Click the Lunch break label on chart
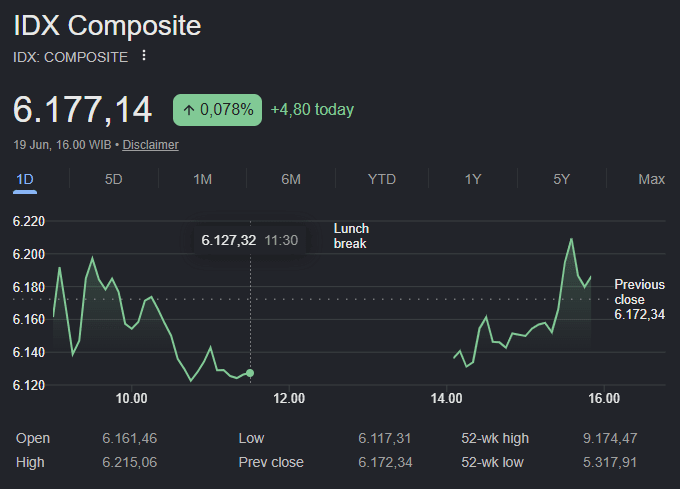 [351, 236]
